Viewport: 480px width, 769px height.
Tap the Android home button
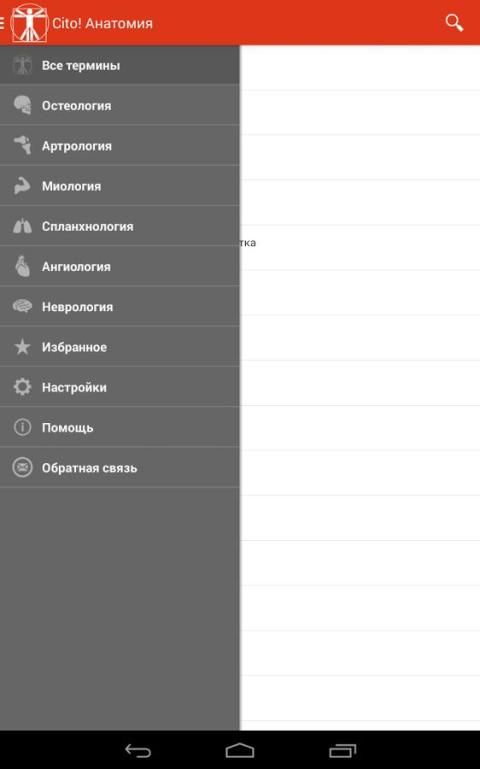(x=240, y=750)
